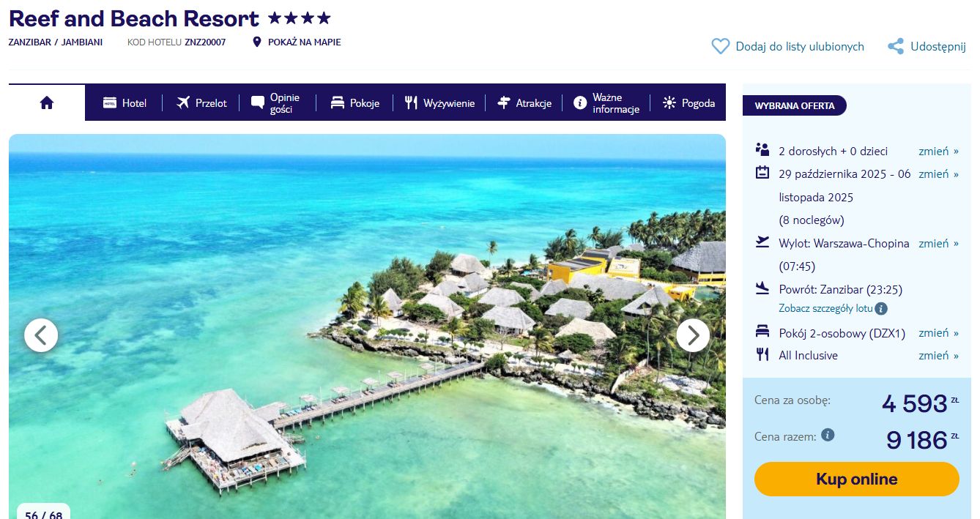980x519 pixels.
Task: Open the Przelot tab
Action: tap(202, 103)
